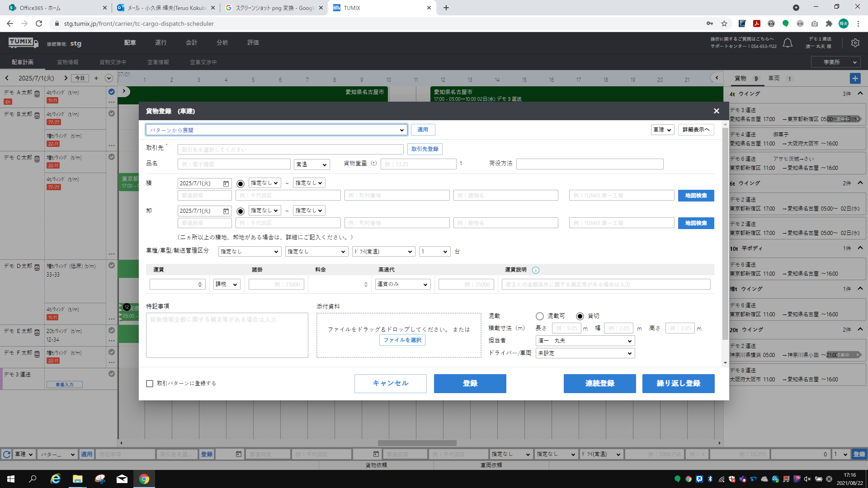Open calendar picker for loading date
Image resolution: width=868 pixels, height=488 pixels.
[x=226, y=183]
